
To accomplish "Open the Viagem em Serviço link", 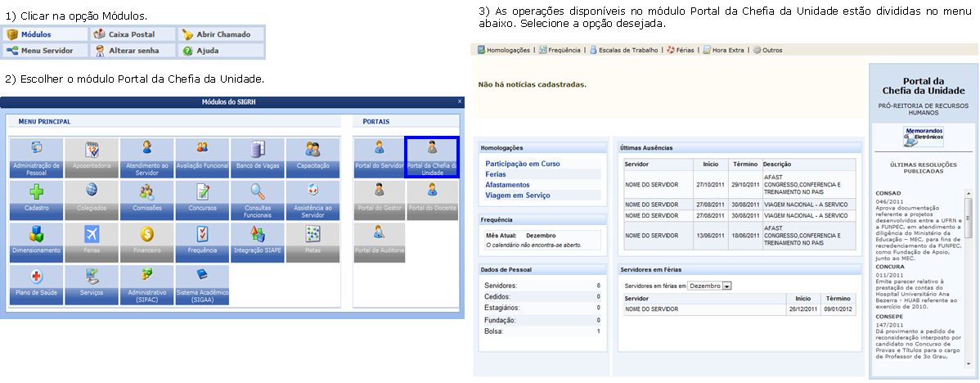I will [517, 196].
